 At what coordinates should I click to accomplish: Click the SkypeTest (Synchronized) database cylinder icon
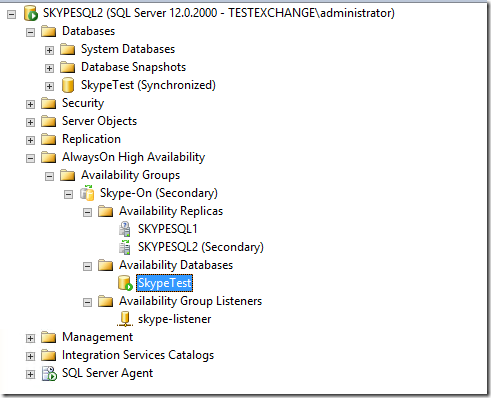point(68,85)
